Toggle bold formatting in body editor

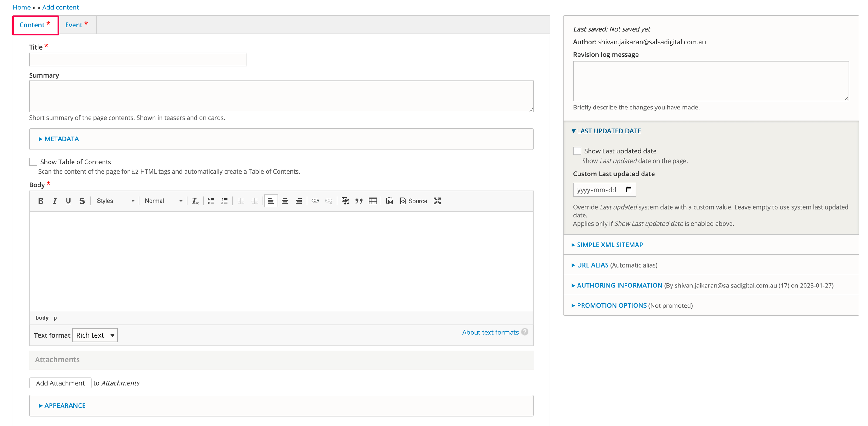pos(41,201)
